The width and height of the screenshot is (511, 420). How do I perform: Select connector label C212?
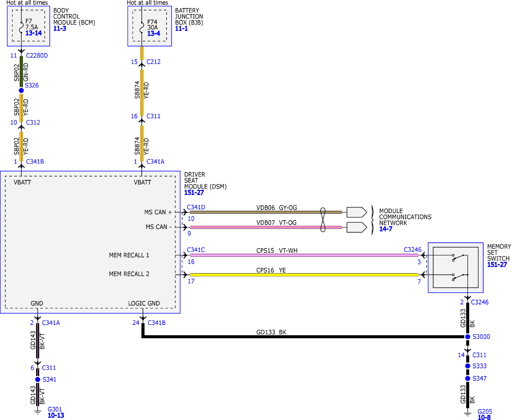coord(154,62)
